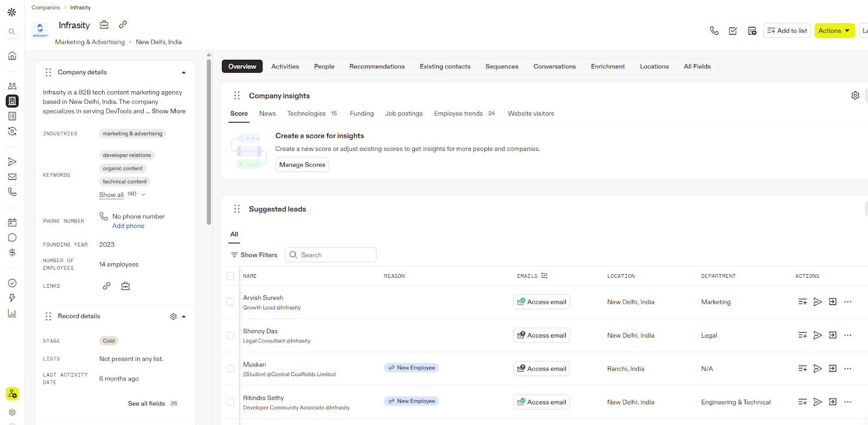Open the Tasks checkmark icon in the sidebar
The height and width of the screenshot is (425, 868).
pyautogui.click(x=12, y=283)
